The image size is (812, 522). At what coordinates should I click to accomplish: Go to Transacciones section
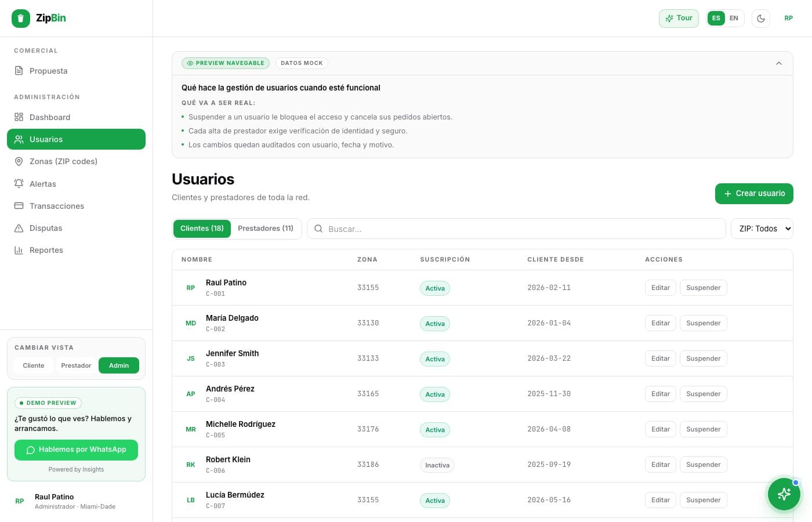point(76,206)
